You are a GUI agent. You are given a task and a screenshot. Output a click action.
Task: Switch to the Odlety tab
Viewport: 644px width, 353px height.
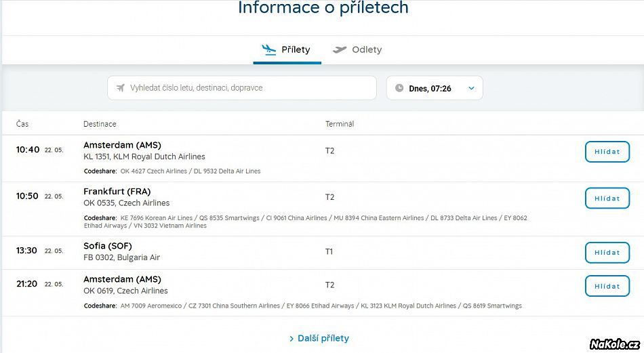(357, 50)
